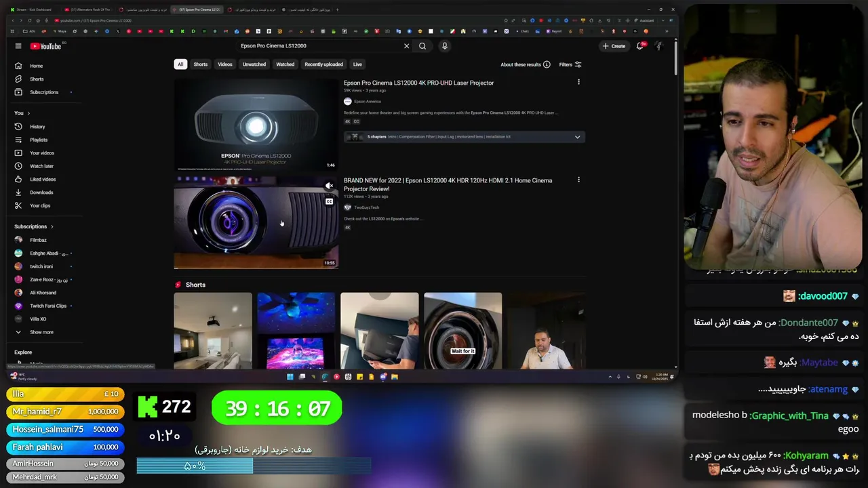This screenshot has height=488, width=868.
Task: Open more options for Epson America video
Action: click(x=578, y=82)
